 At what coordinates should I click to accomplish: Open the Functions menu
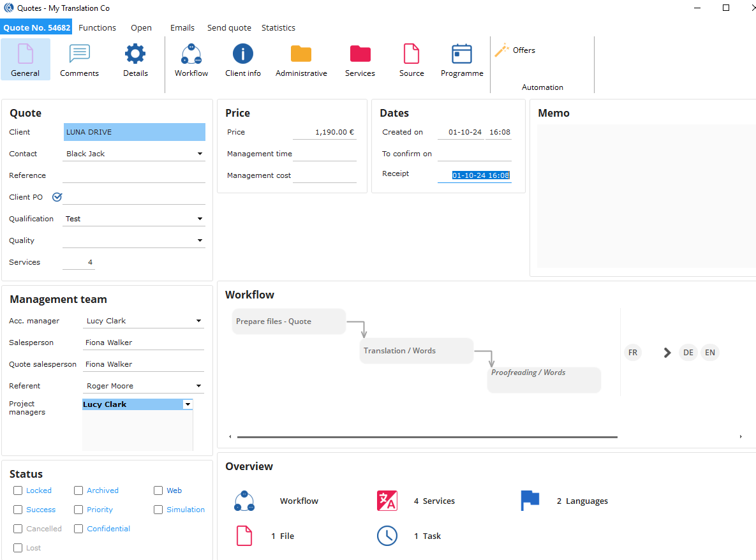[x=97, y=28]
